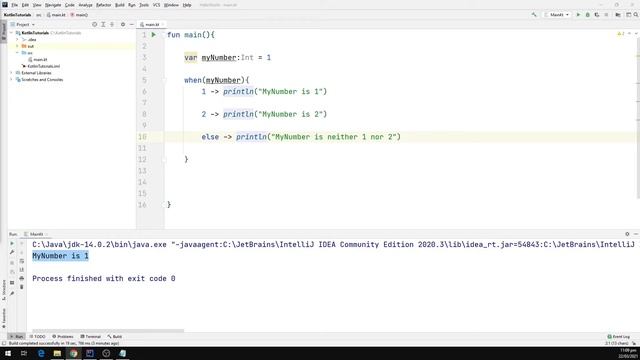Image resolution: width=640 pixels, height=360 pixels.
Task: Collapse the KotlinTutorials root node
Action: [11, 33]
